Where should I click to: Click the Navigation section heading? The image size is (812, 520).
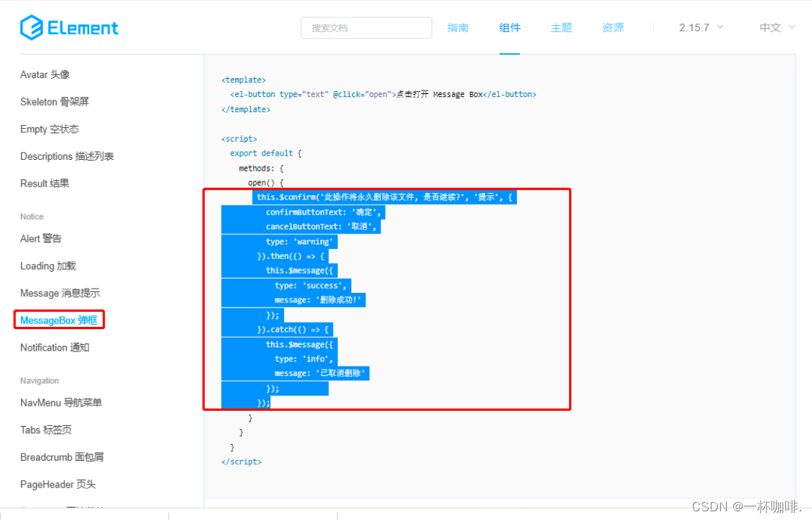point(39,380)
